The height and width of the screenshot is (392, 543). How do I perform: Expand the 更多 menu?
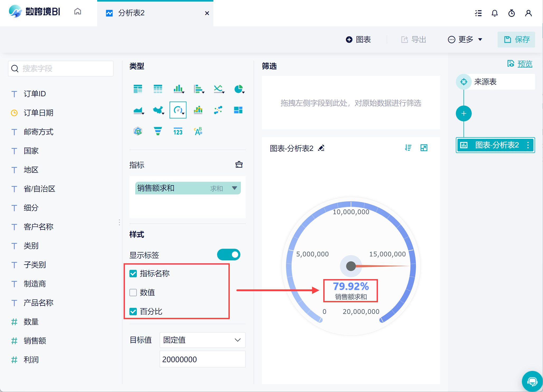click(465, 40)
